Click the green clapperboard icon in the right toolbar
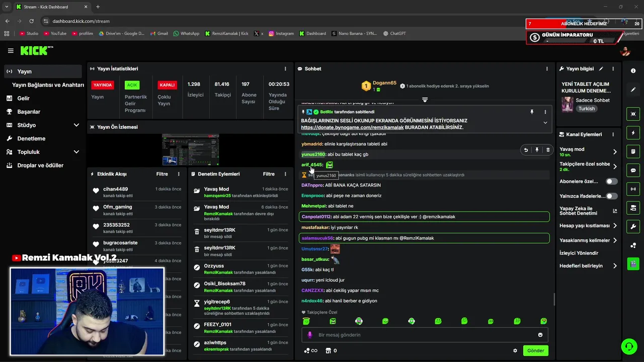Viewport: 644px width, 362px height. (x=633, y=263)
